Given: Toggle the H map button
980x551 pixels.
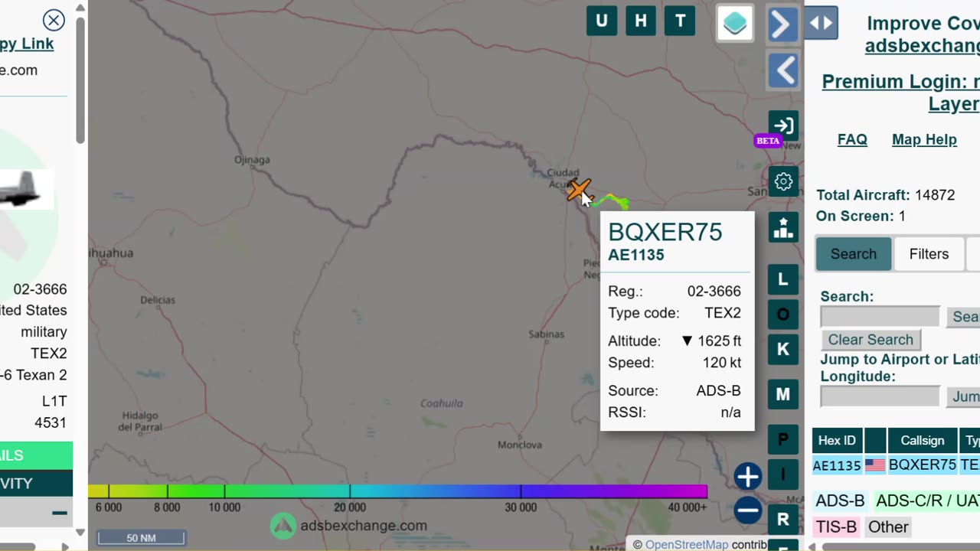Looking at the screenshot, I should [641, 21].
